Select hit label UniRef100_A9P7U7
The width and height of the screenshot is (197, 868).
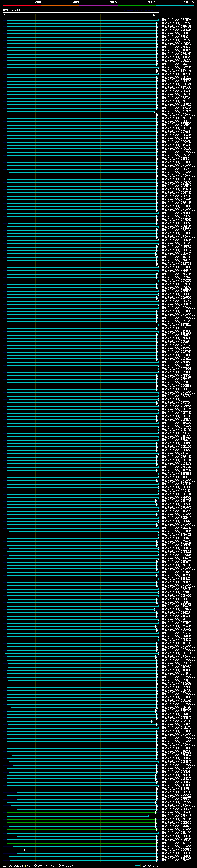point(176,413)
